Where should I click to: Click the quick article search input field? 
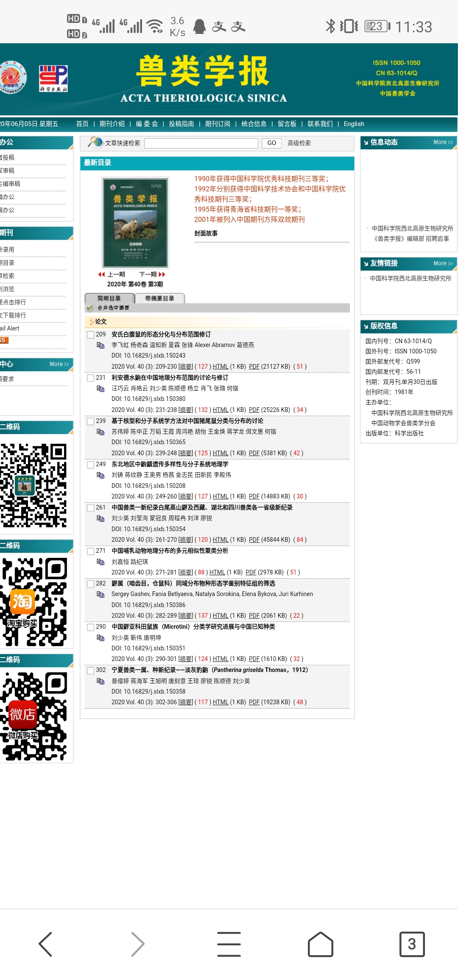click(x=201, y=143)
